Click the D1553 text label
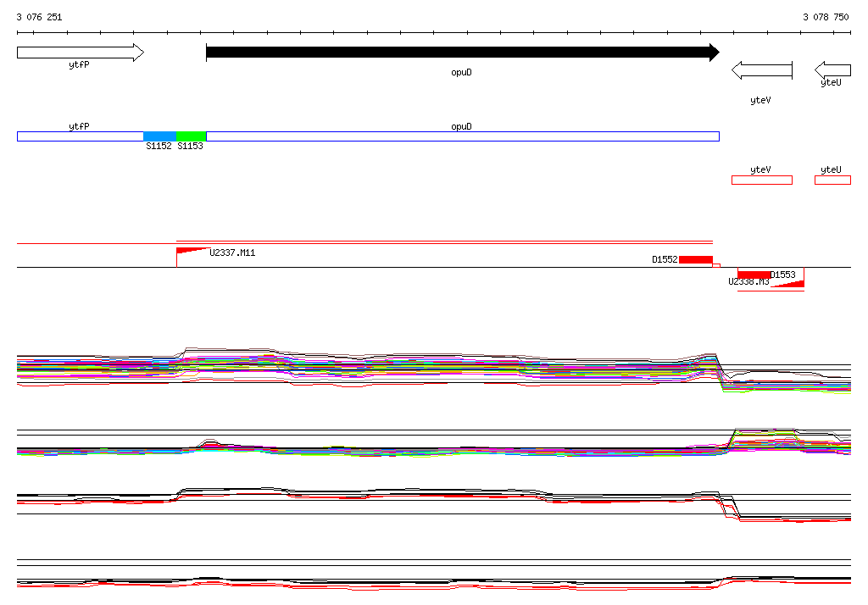868x605 pixels. (782, 275)
